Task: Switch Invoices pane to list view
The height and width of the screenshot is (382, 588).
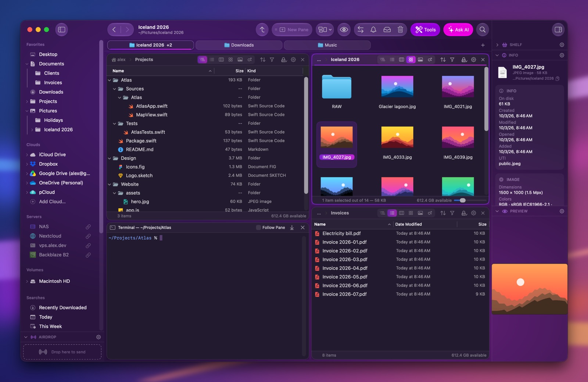Action: 392,213
